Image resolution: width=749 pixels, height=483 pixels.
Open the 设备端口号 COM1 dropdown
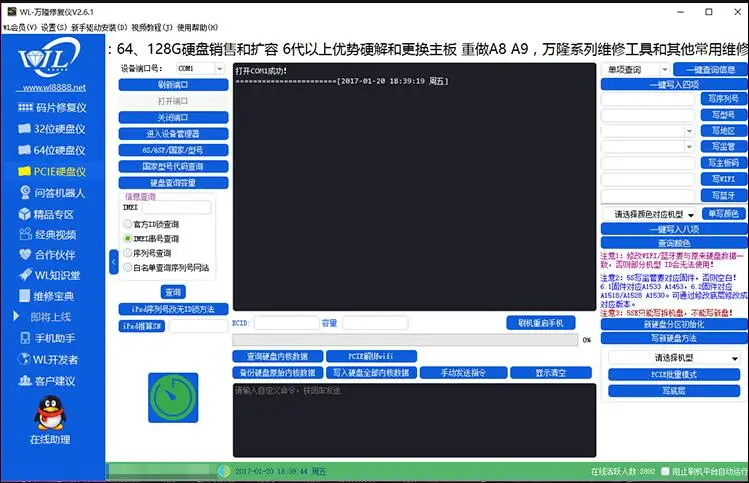click(x=200, y=68)
